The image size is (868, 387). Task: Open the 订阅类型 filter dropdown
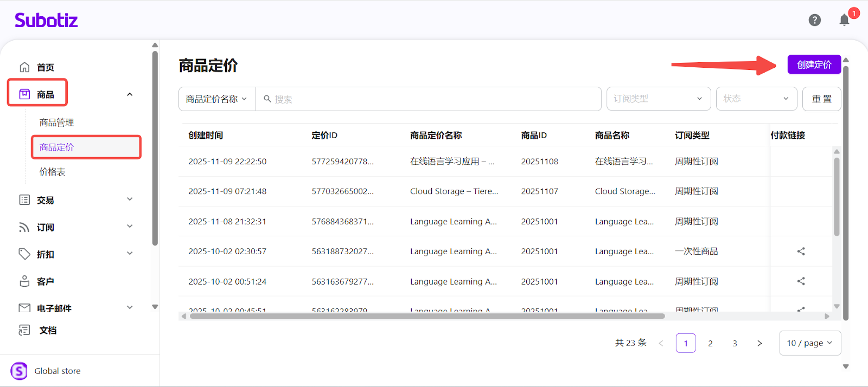click(658, 99)
